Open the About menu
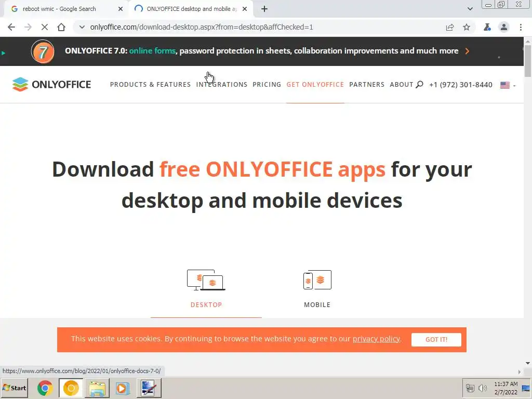The image size is (532, 399). click(x=402, y=85)
